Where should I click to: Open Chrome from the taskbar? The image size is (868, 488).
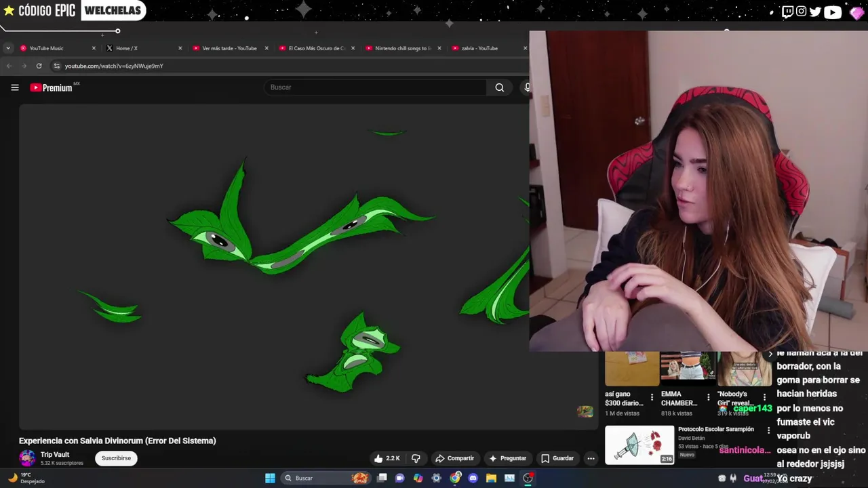pyautogui.click(x=455, y=478)
